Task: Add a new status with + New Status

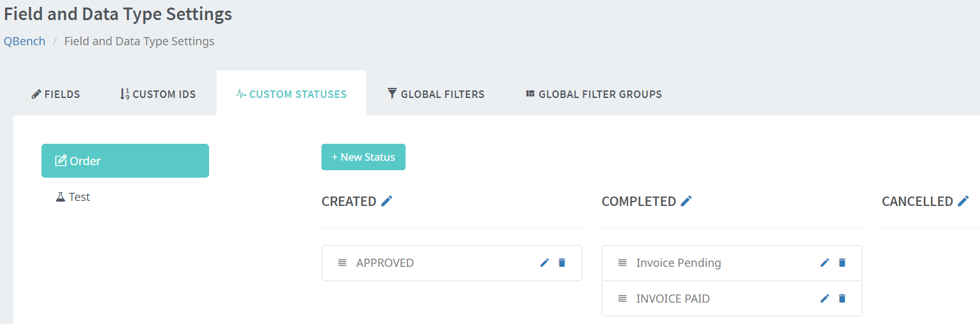Action: (363, 157)
